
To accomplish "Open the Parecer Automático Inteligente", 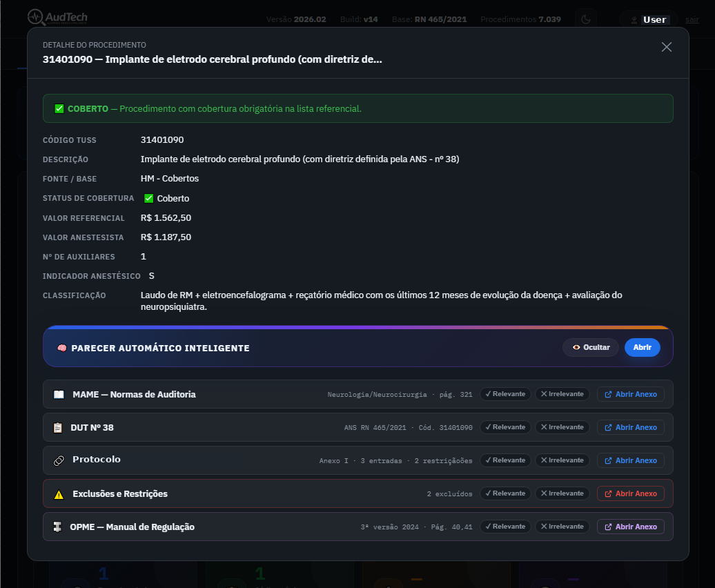I will click(x=642, y=347).
